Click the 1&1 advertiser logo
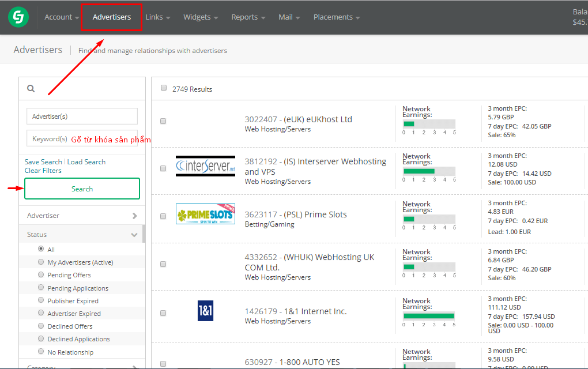The height and width of the screenshot is (369, 588). point(205,311)
